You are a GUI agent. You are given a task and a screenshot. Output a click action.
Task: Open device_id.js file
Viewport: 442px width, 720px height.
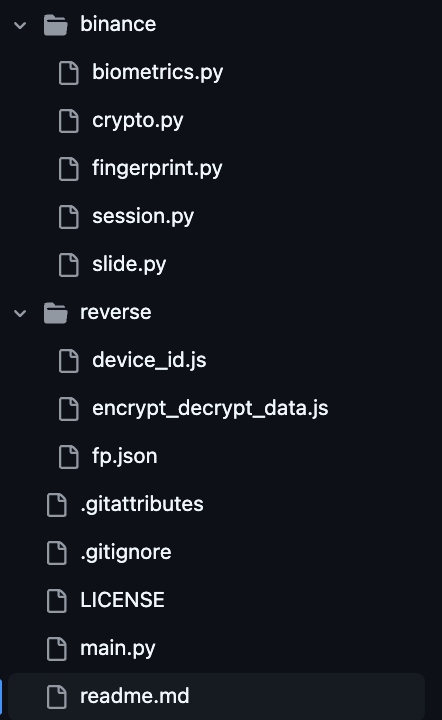point(149,360)
